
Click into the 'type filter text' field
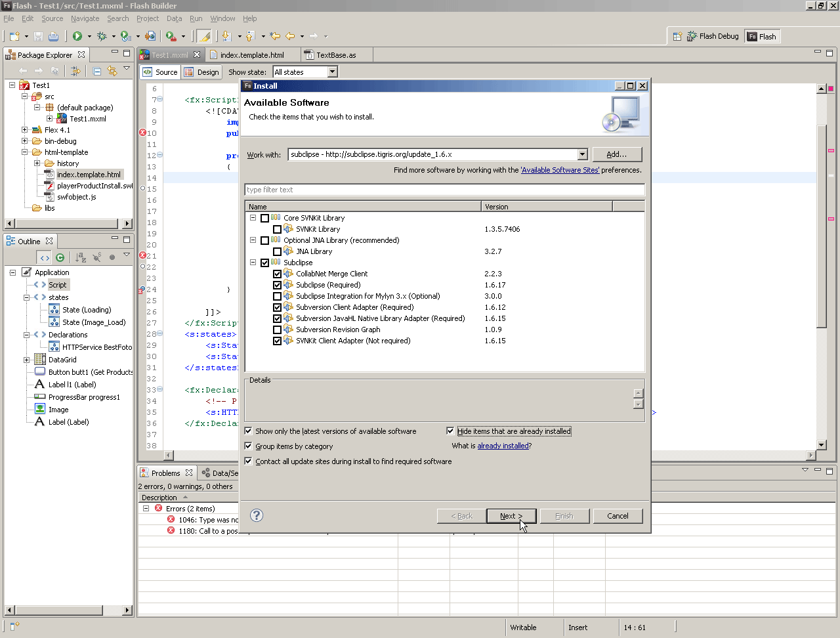444,190
